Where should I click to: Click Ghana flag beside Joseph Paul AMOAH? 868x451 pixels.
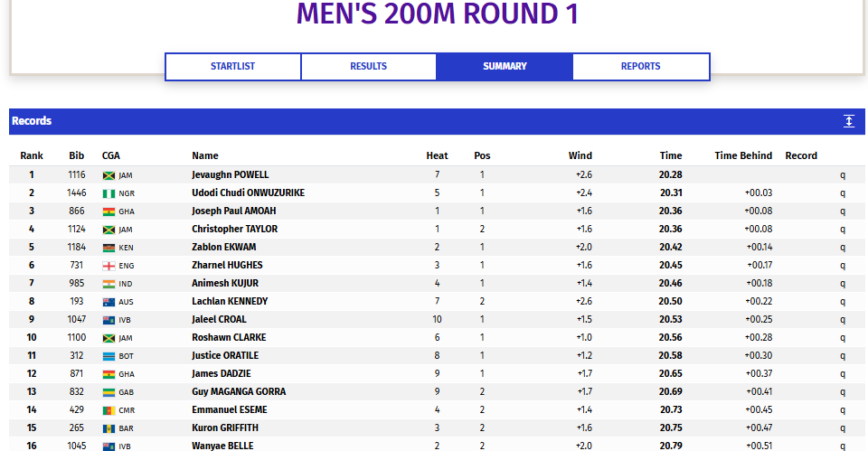point(108,211)
